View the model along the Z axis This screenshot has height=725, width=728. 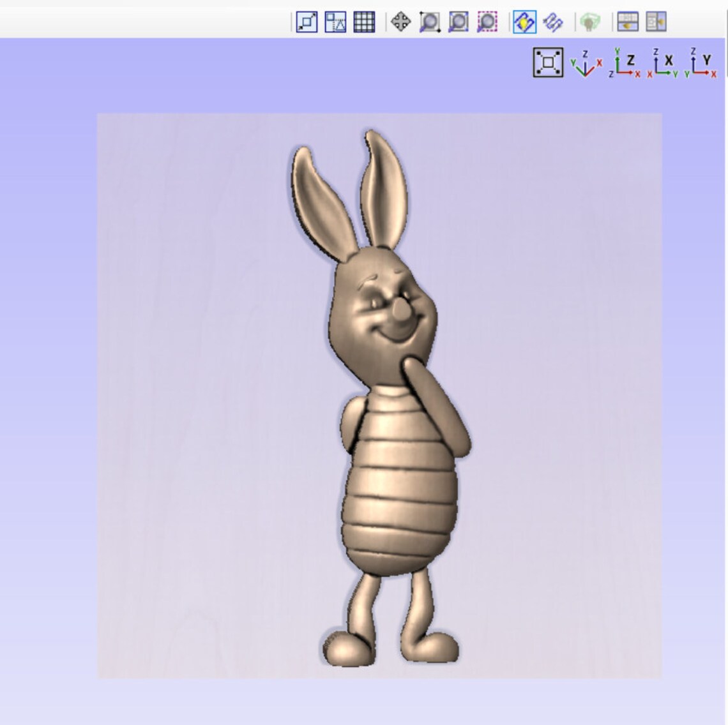pos(623,64)
